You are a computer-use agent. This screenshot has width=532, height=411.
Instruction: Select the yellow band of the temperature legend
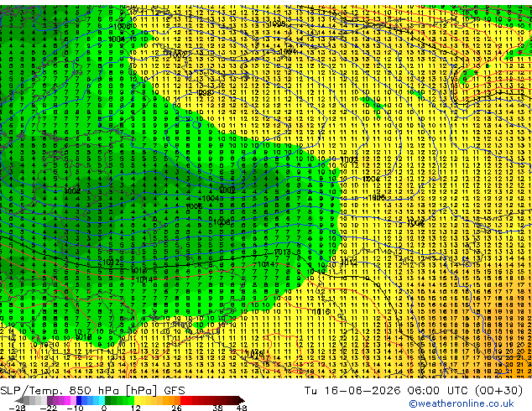coord(143,400)
